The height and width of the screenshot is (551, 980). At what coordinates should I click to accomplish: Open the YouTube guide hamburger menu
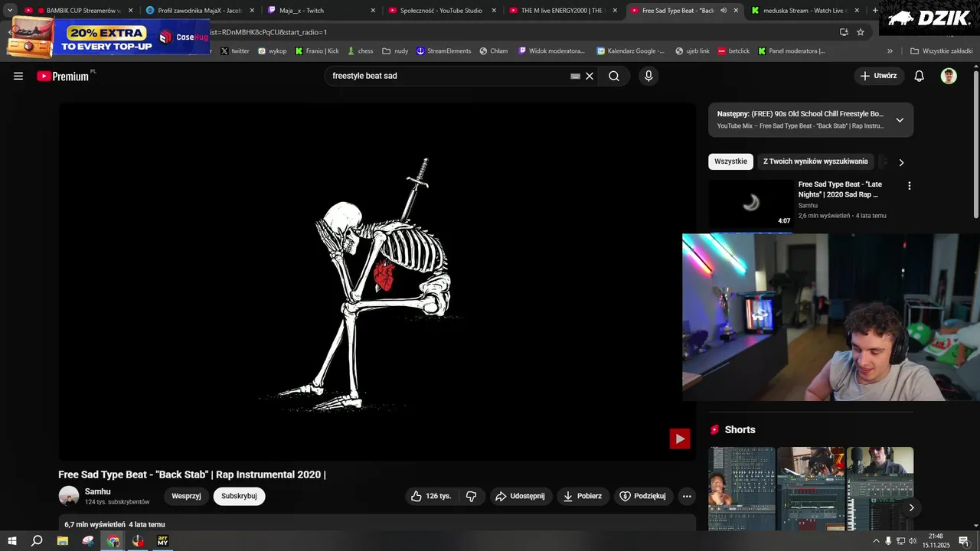(x=18, y=76)
